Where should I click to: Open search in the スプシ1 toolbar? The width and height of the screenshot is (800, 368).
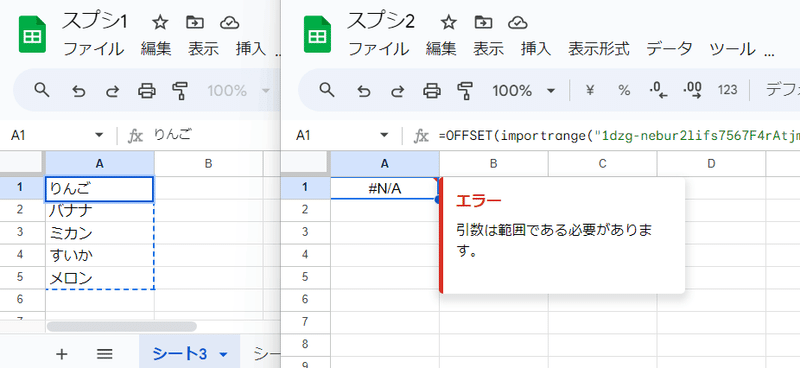[x=42, y=90]
